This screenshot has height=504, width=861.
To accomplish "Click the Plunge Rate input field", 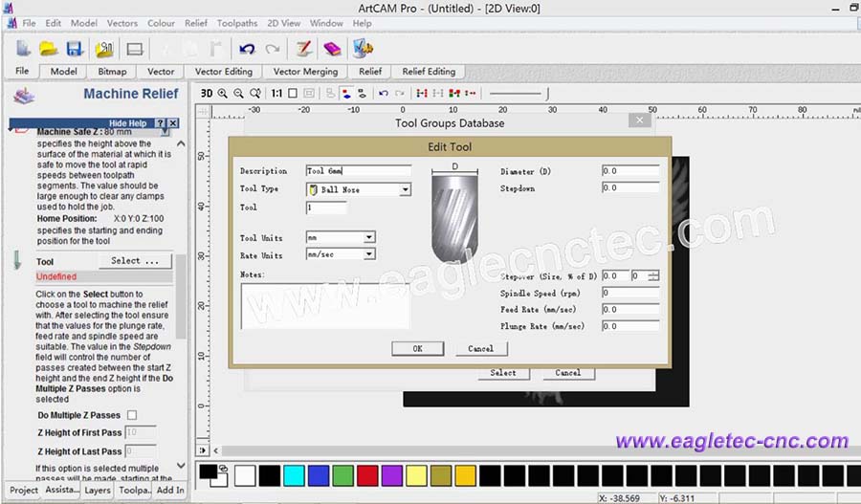I will pyautogui.click(x=630, y=326).
